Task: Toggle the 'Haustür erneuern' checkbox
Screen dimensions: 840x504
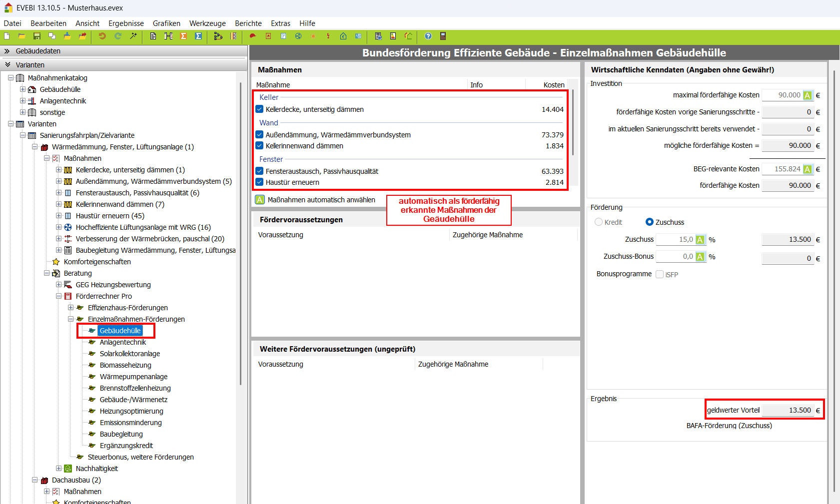Action: [x=259, y=182]
